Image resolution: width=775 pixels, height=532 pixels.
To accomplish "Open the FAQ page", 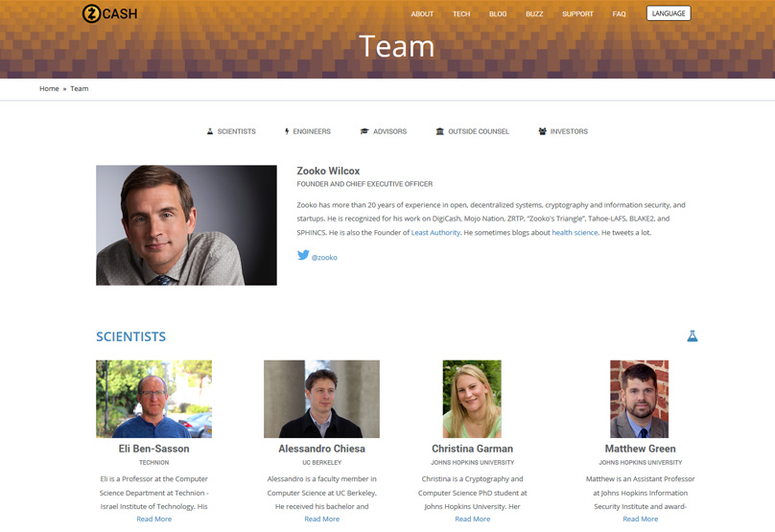I will pyautogui.click(x=619, y=13).
